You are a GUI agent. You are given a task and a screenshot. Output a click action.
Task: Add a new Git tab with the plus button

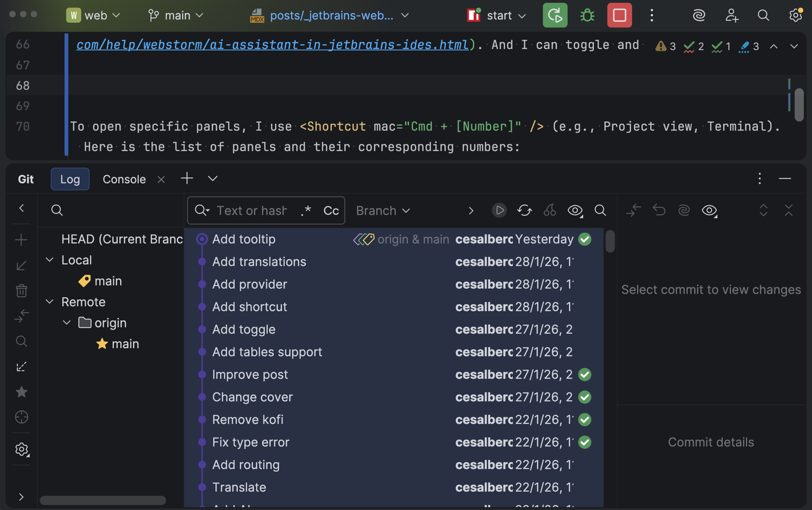(x=186, y=179)
